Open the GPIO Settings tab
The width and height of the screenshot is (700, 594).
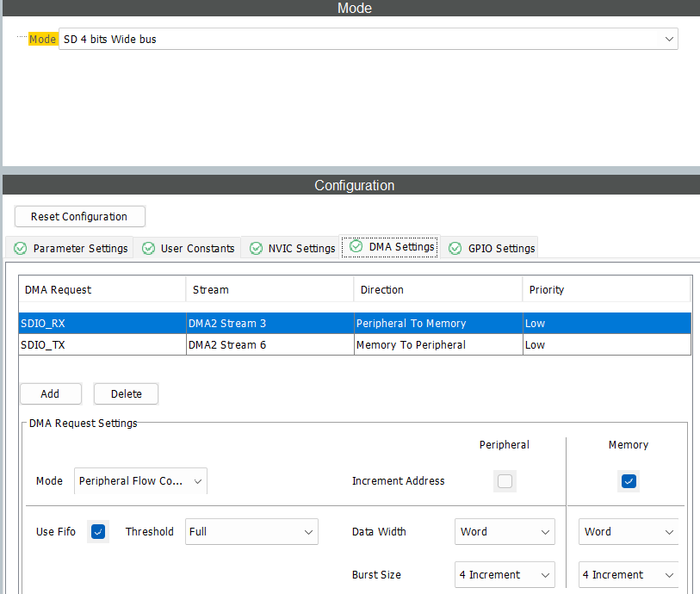click(491, 248)
